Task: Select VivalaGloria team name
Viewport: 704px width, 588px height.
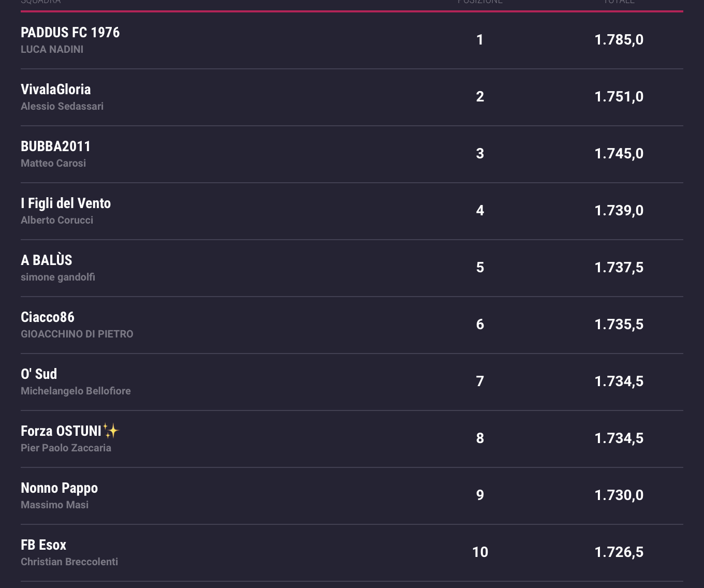Action: [x=55, y=90]
